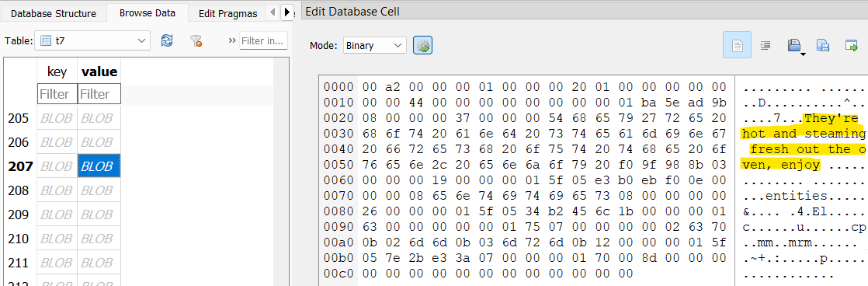Refresh the table data with the reload icon
The width and height of the screenshot is (868, 286).
coord(167,40)
